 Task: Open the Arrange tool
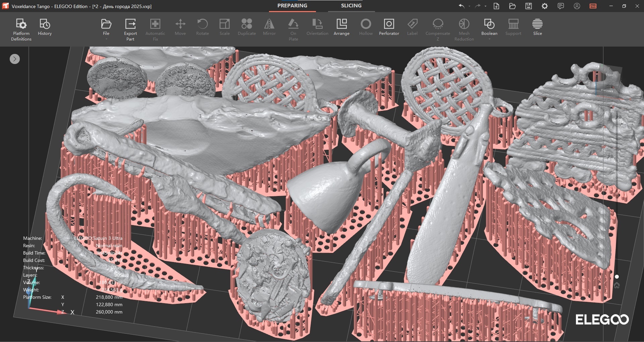pyautogui.click(x=341, y=27)
